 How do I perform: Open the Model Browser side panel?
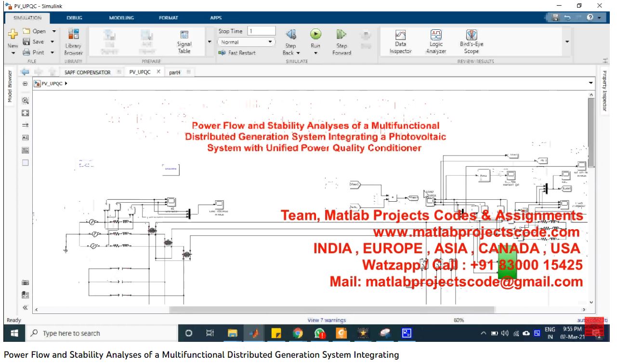tap(9, 87)
